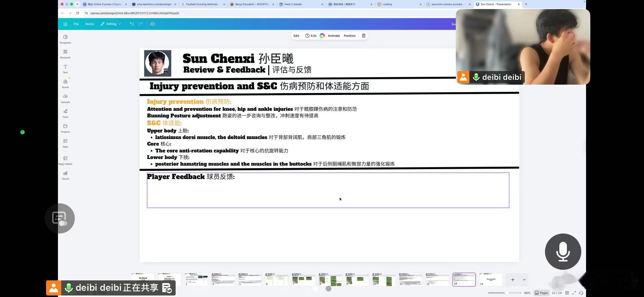Click the Animate button
The height and width of the screenshot is (297, 644).
pyautogui.click(x=334, y=36)
